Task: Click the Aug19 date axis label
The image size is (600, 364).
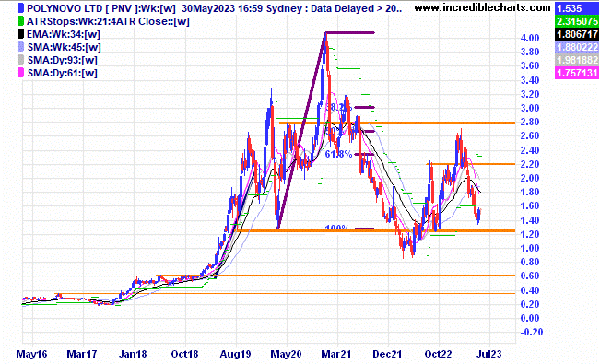Action: pos(235,354)
